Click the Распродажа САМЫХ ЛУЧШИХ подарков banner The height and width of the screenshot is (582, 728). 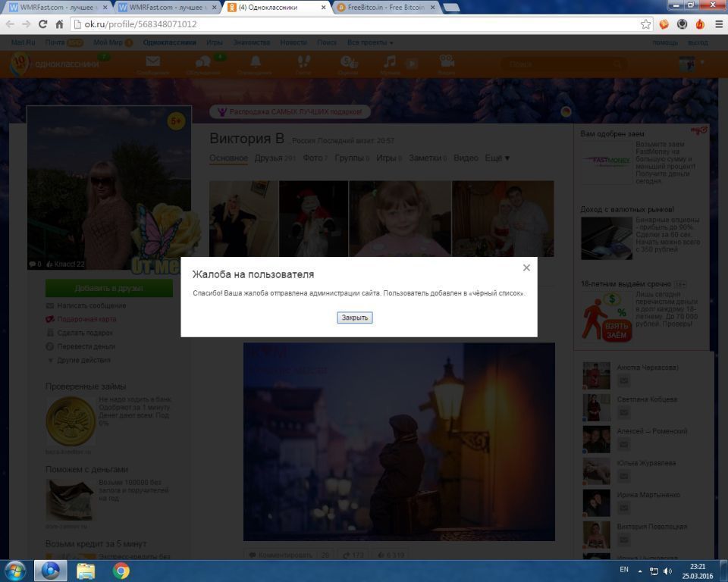[290, 112]
